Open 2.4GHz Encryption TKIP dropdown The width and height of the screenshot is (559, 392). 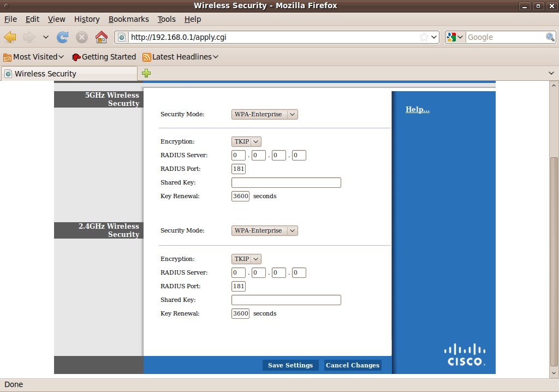pos(246,259)
